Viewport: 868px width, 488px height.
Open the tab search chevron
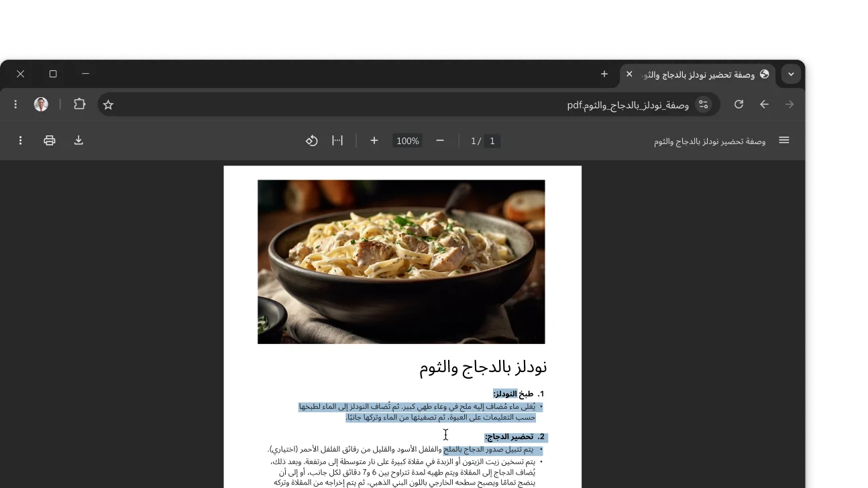pyautogui.click(x=790, y=74)
